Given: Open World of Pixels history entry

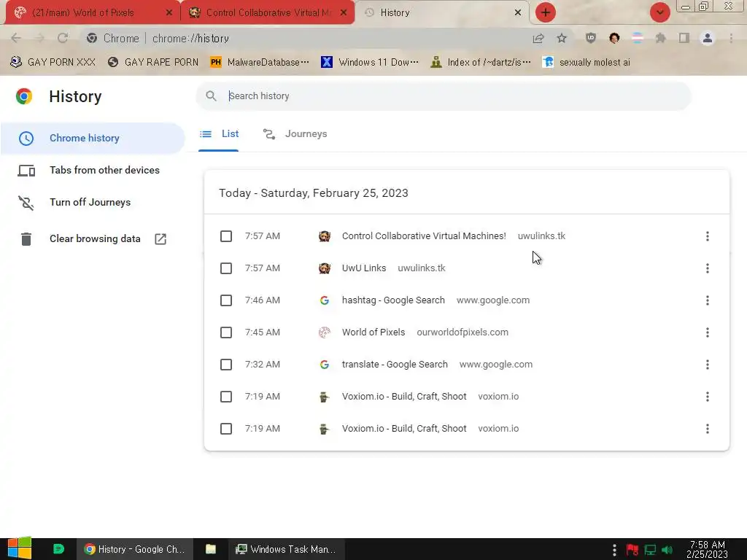Looking at the screenshot, I should [373, 332].
